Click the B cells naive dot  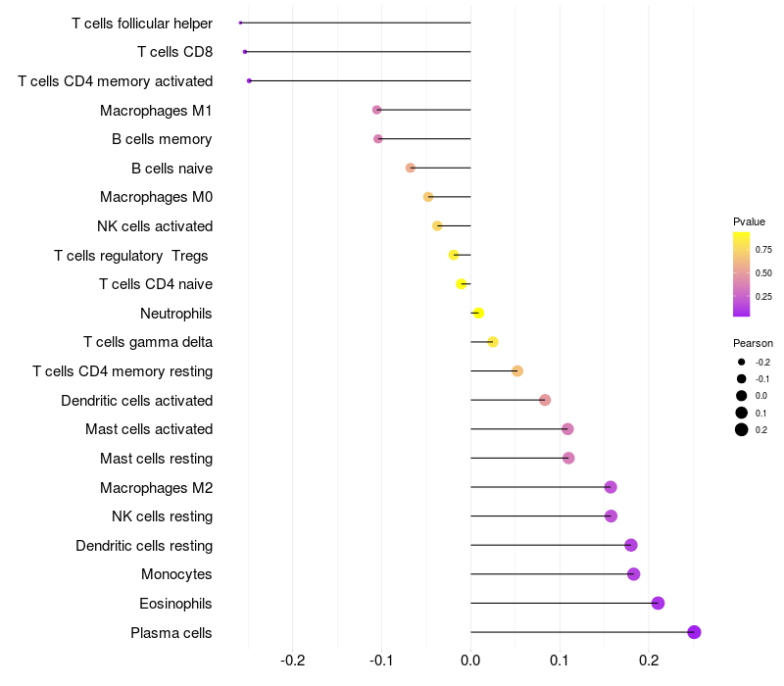[411, 168]
